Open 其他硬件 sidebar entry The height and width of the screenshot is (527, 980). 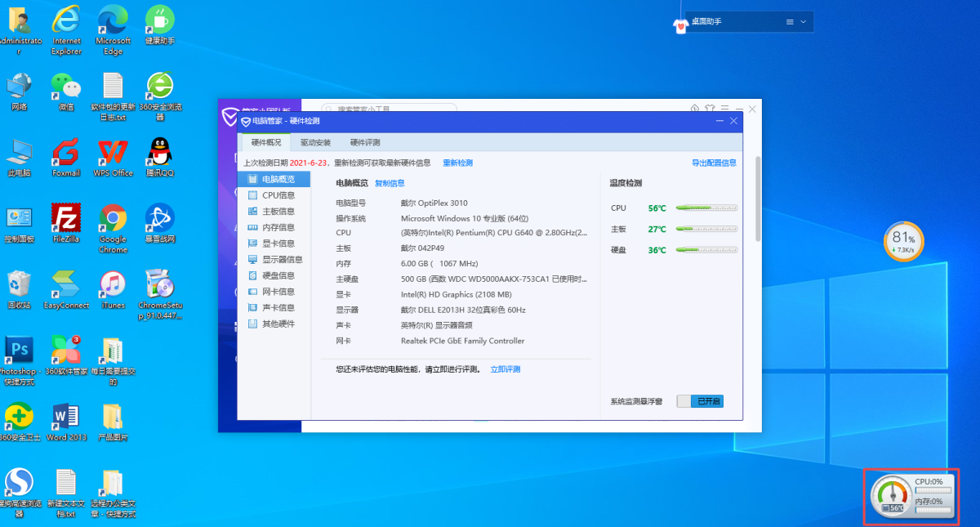[x=276, y=324]
